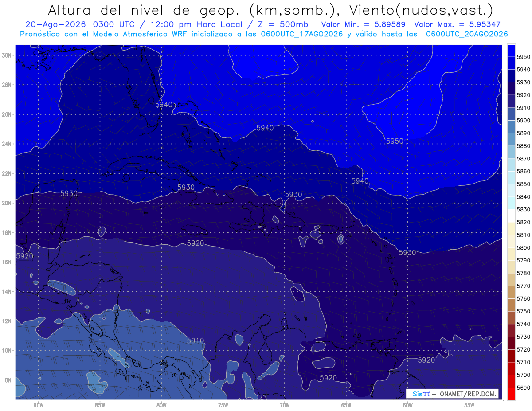Select the 'Valor Max. = 5.95347' readout
Viewport: 532px width, 411px height.
coord(457,24)
